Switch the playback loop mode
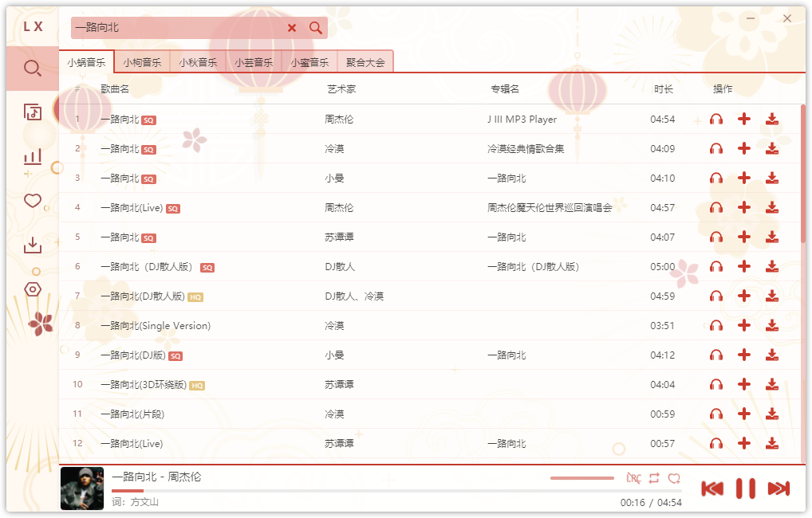Screen dimensions: 812x518 (x=654, y=478)
